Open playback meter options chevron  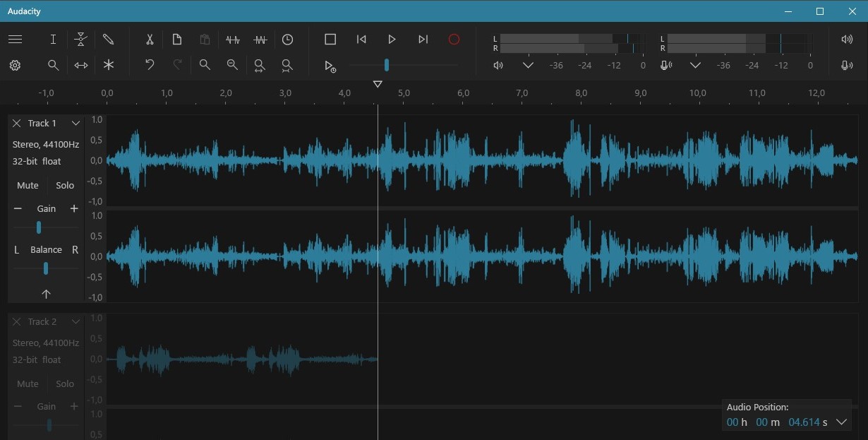click(x=528, y=65)
